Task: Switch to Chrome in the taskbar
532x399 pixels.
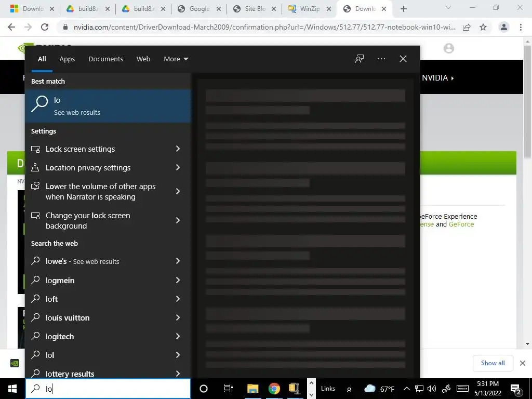Action: click(x=274, y=389)
